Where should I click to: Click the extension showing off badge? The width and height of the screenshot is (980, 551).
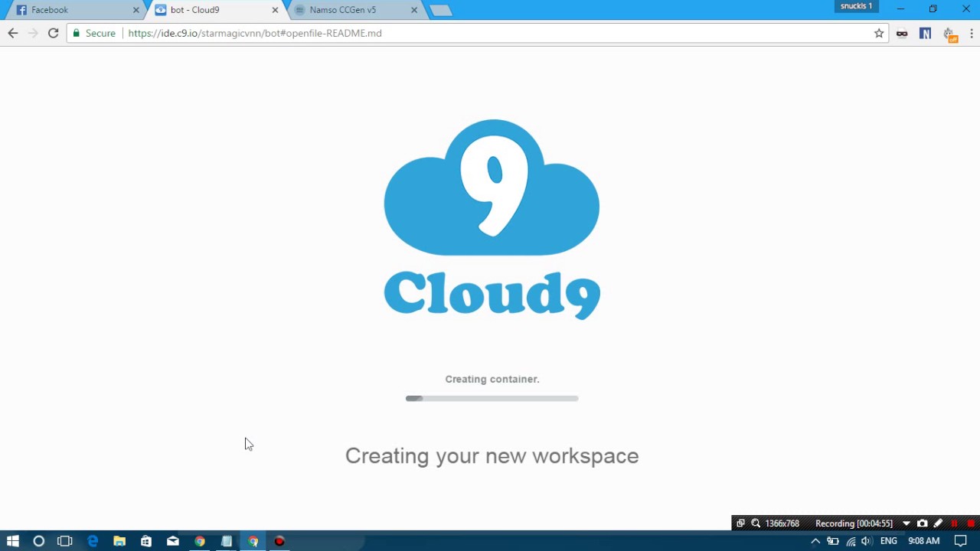(x=949, y=34)
